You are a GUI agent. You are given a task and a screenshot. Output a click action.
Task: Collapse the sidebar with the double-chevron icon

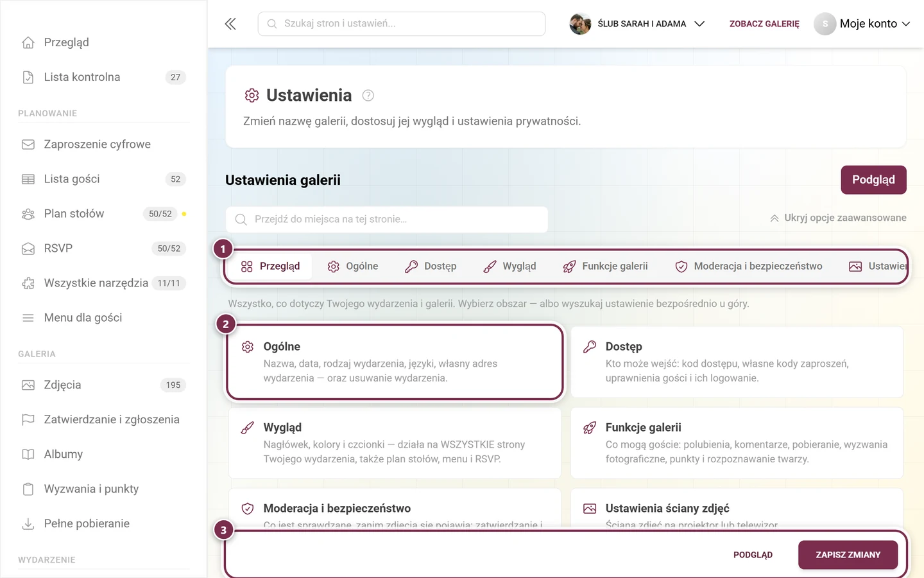coord(230,24)
